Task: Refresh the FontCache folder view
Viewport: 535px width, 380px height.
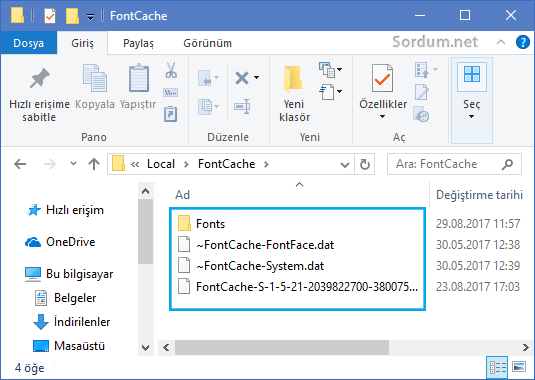Action: pyautogui.click(x=365, y=164)
